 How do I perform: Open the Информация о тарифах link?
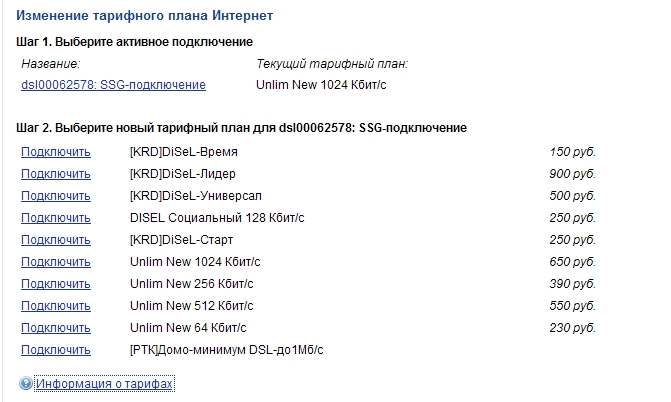104,384
